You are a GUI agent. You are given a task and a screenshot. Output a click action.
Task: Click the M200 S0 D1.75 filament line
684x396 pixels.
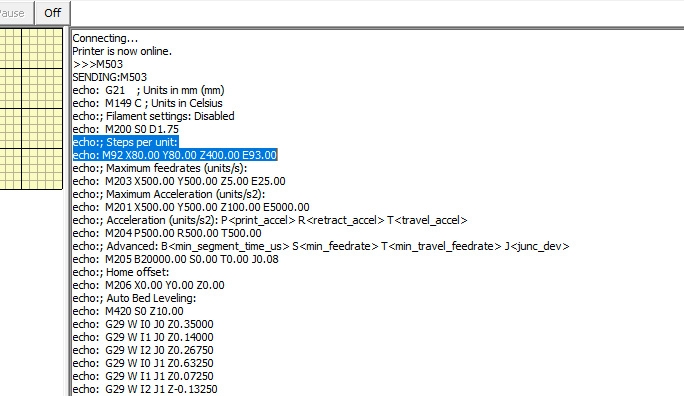point(126,129)
